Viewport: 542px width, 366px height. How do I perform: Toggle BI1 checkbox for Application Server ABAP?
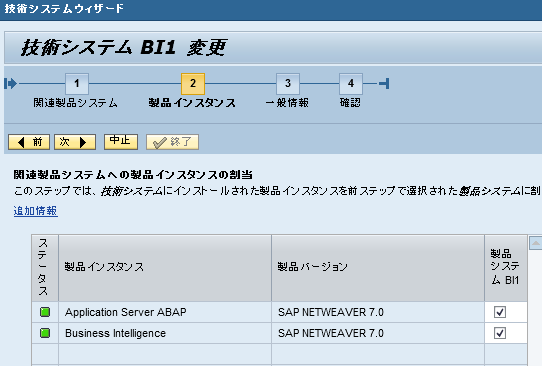[500, 312]
